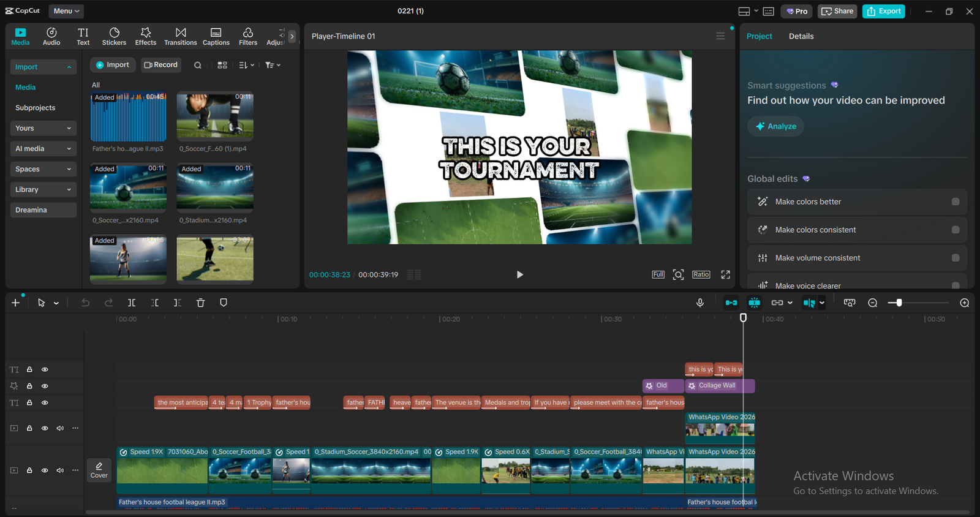This screenshot has width=980, height=517.
Task: Click the search icon in media panel
Action: point(198,65)
